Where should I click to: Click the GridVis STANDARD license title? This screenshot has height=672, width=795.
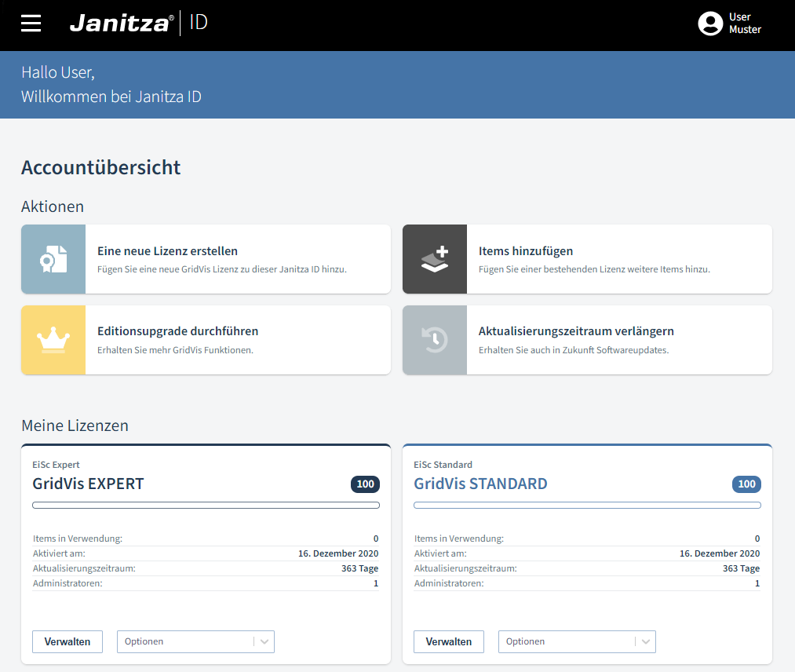tap(480, 484)
